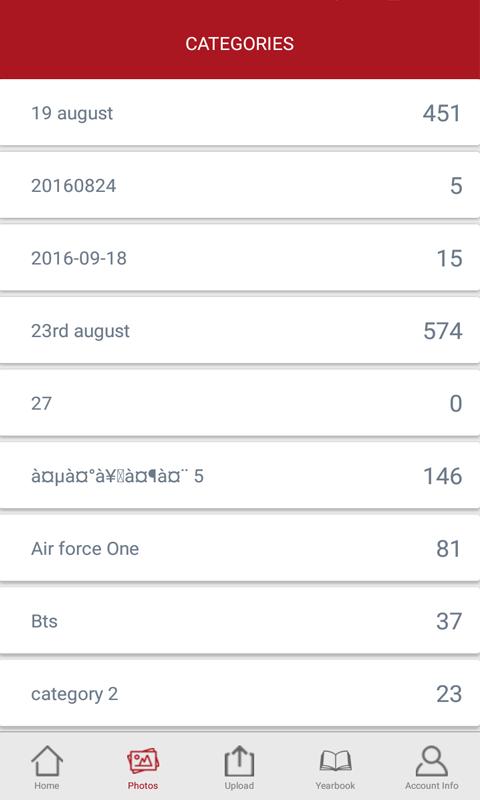Screen dimensions: 480x800
Task: Open the 2016-09-18 category
Action: 240,258
